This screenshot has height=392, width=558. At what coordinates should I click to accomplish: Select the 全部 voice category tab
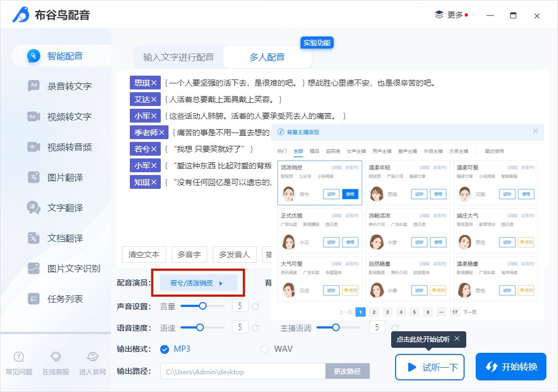[x=298, y=151]
